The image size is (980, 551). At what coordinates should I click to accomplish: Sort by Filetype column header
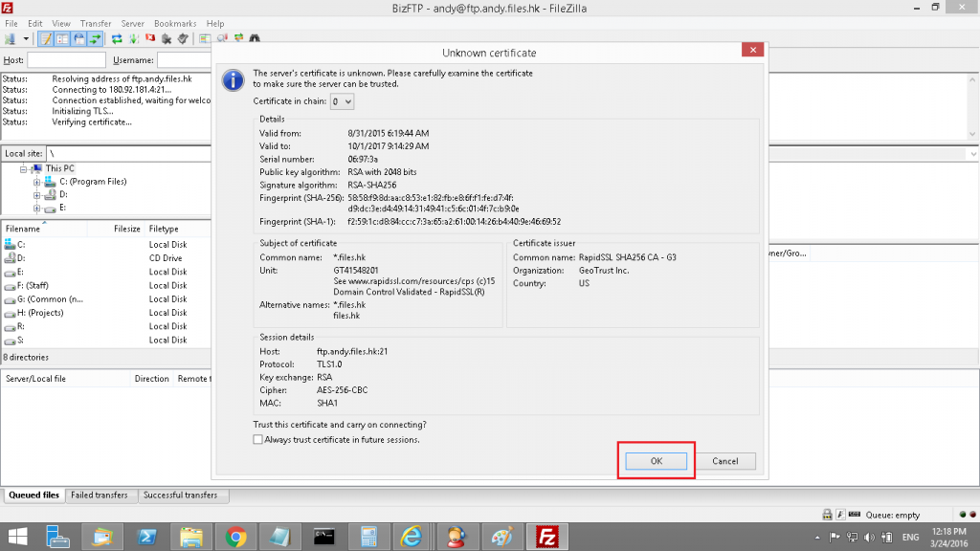pyautogui.click(x=177, y=229)
